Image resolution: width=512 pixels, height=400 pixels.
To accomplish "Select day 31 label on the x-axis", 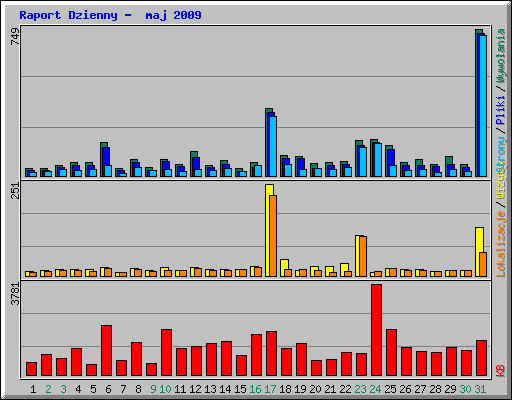I will [x=480, y=389].
